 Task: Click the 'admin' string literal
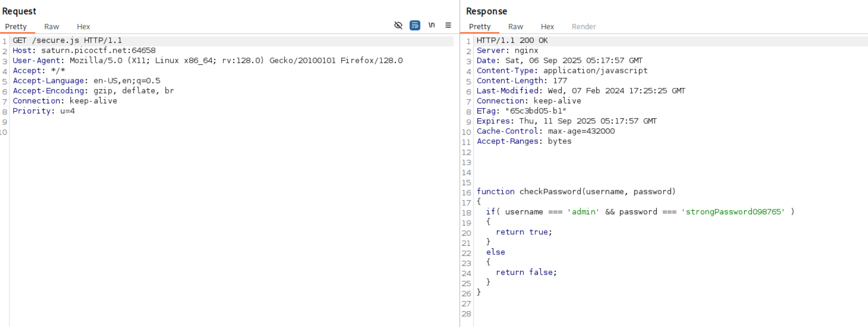[x=583, y=212]
